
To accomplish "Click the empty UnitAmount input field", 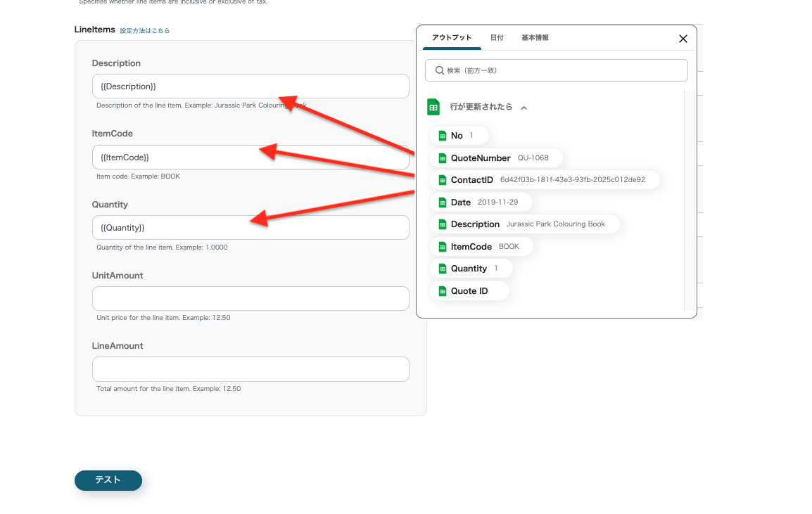I will [x=250, y=299].
